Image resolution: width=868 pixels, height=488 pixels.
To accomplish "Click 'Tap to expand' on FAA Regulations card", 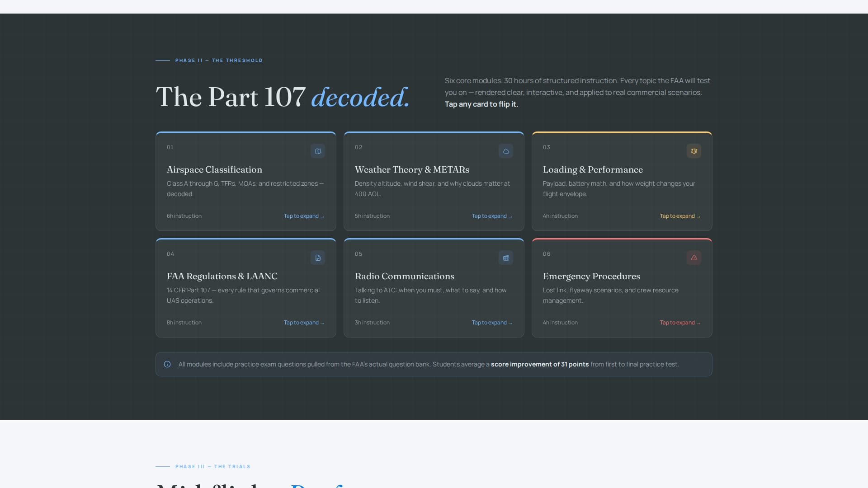I will (x=303, y=323).
